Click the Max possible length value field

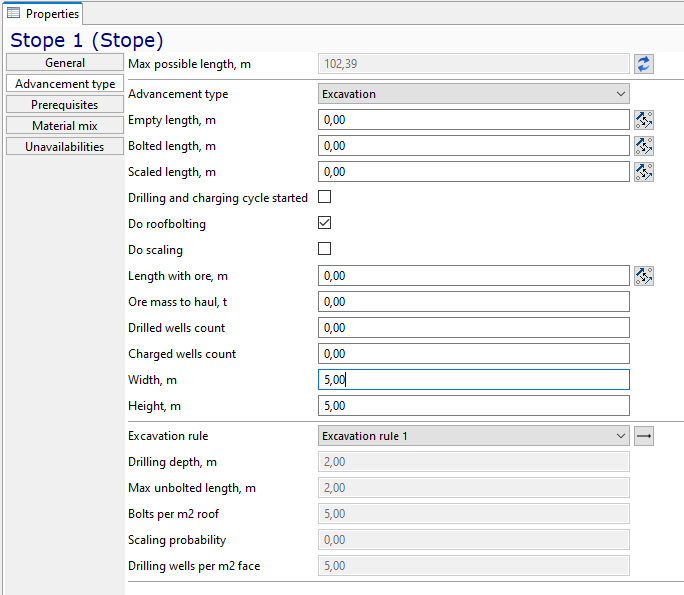click(x=474, y=64)
